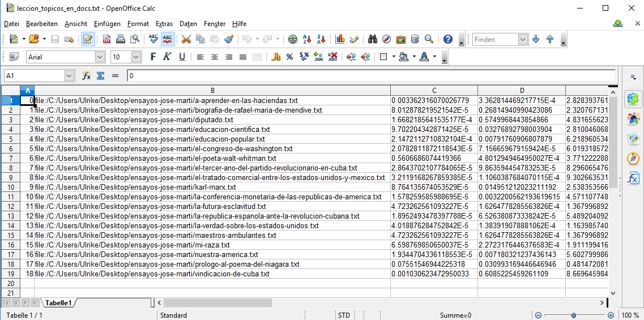Click the zoom slider handle

[574, 315]
